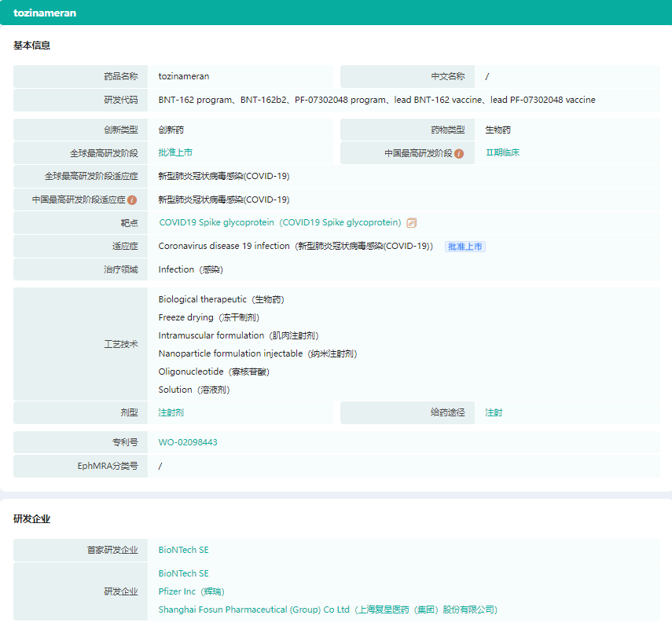672x626 pixels.
Task: Open the COVID19 Spike glycoprotein target link
Action: tap(280, 222)
